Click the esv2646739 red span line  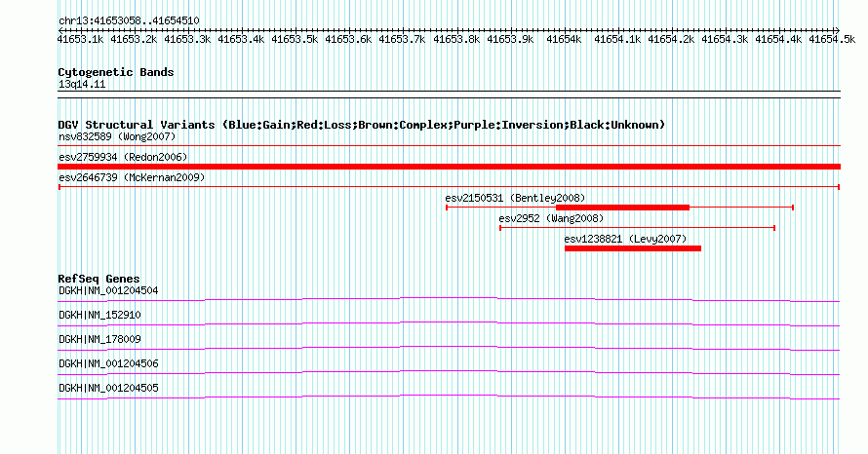pos(449,187)
